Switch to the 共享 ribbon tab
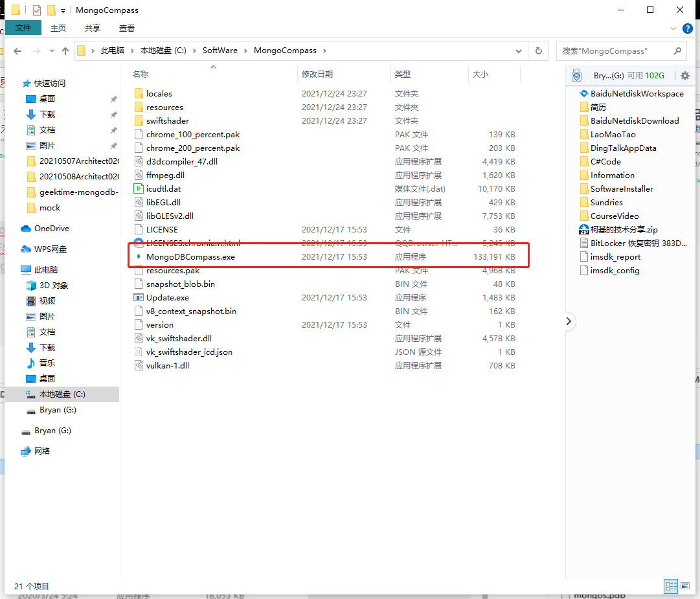Image resolution: width=700 pixels, height=599 pixels. (x=93, y=28)
